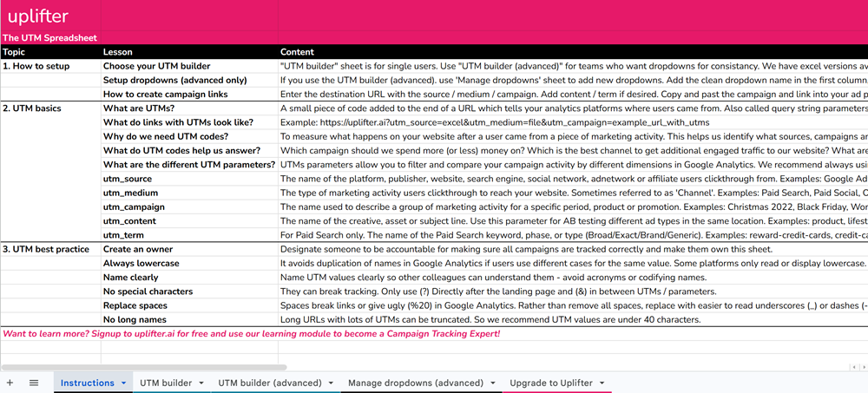Select the 'Lesson' header cell

pos(189,52)
